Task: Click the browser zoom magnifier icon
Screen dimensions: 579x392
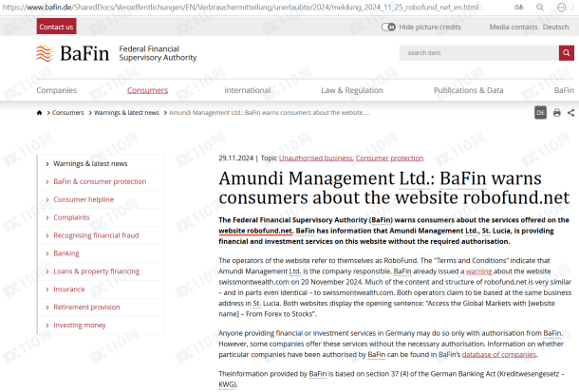Action: click(x=542, y=7)
